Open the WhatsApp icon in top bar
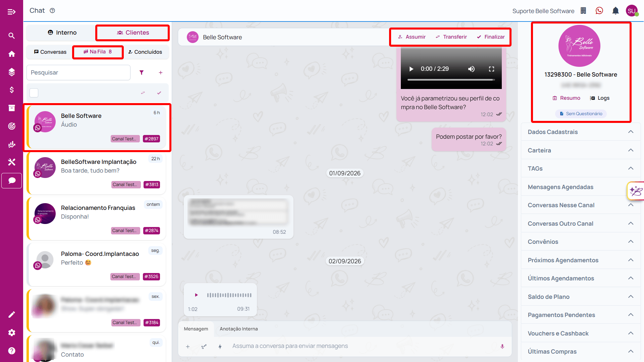 [x=599, y=11]
